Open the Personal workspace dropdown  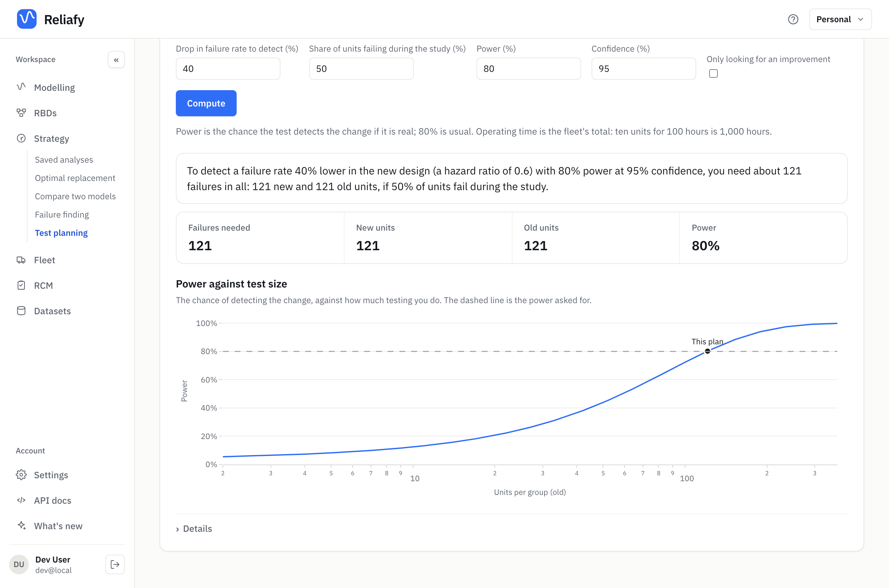click(840, 19)
